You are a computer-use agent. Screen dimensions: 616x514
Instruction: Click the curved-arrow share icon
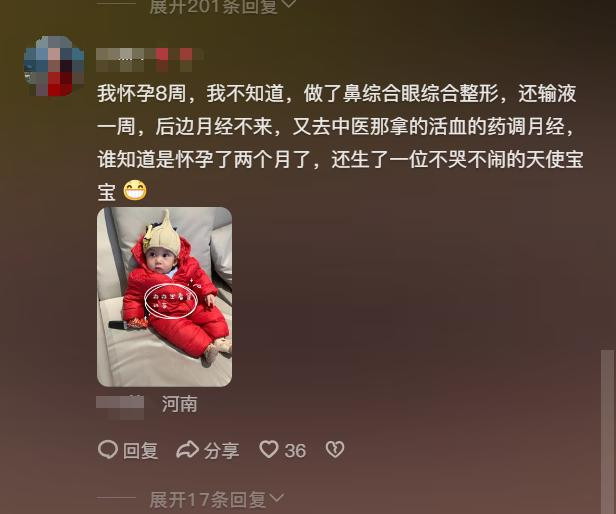click(187, 450)
